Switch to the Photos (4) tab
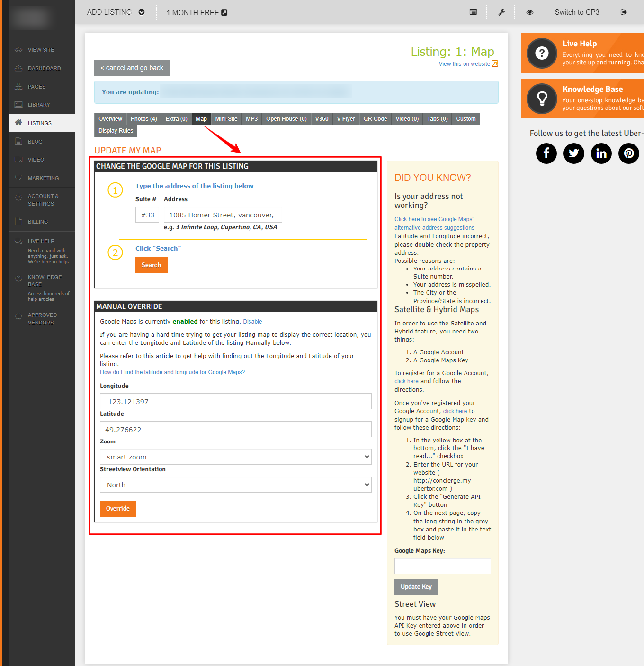This screenshot has height=666, width=644. [143, 119]
